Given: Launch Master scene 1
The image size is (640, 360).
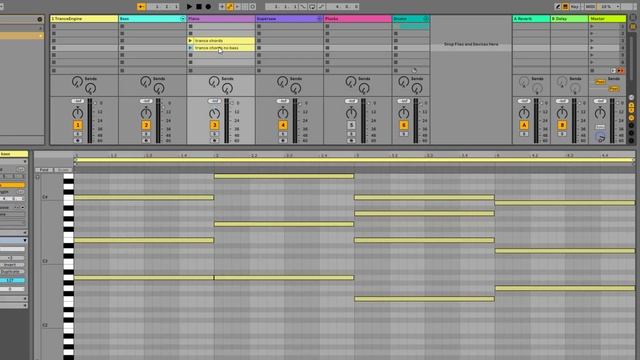Looking at the screenshot, I should point(592,27).
